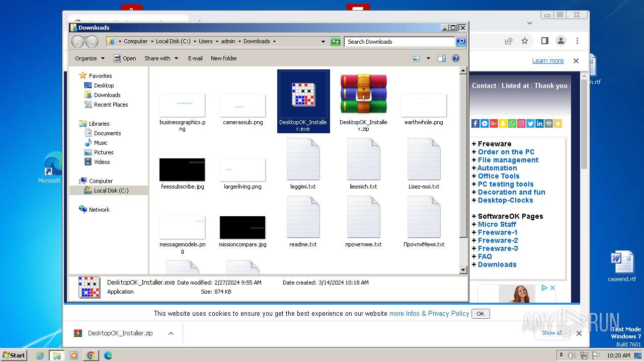This screenshot has height=362, width=644.
Task: Select the readme.txt file icon
Action: pos(303,217)
